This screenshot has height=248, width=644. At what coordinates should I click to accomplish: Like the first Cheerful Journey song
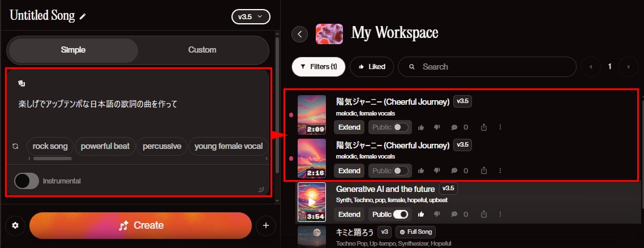[421, 127]
